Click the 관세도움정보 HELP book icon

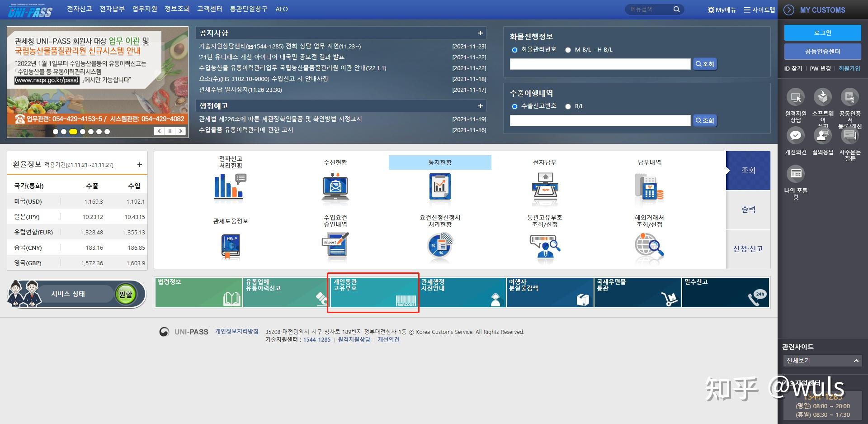[x=230, y=247]
